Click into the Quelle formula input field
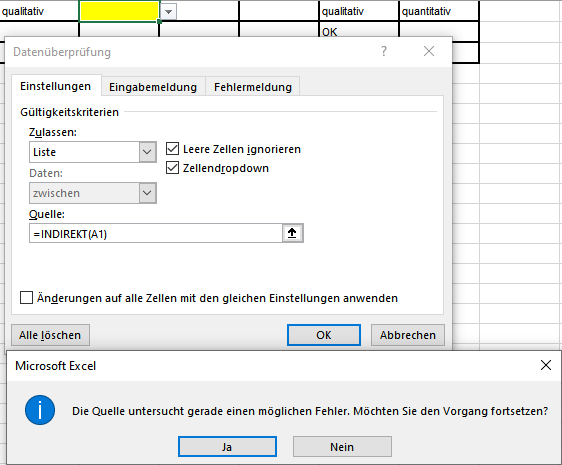Viewport: 562px width, 465px height. [x=156, y=233]
